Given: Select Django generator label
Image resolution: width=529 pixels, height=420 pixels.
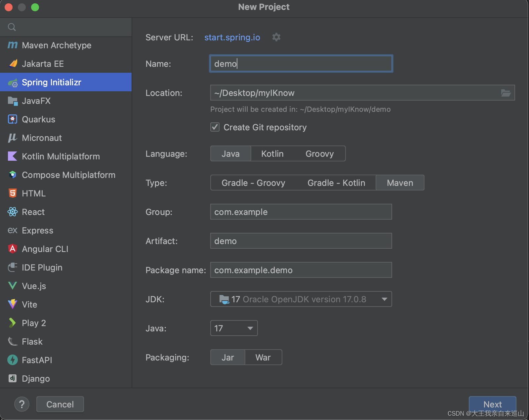Looking at the screenshot, I should pyautogui.click(x=36, y=379).
